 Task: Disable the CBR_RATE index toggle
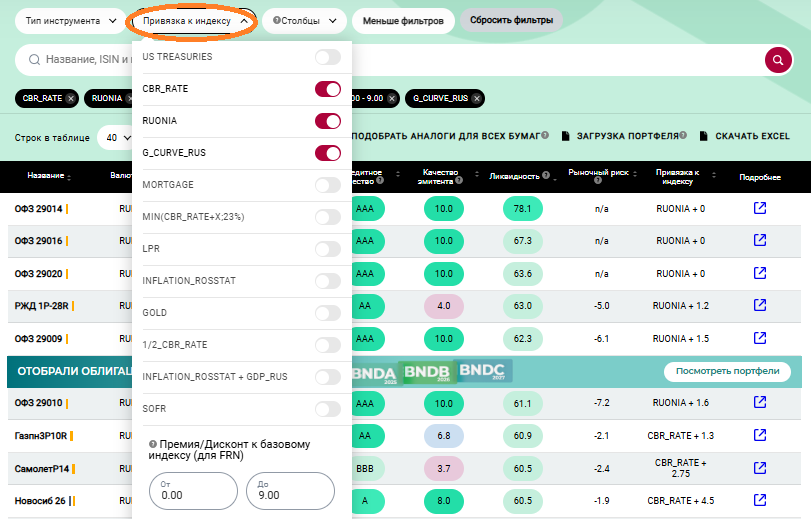pyautogui.click(x=327, y=89)
